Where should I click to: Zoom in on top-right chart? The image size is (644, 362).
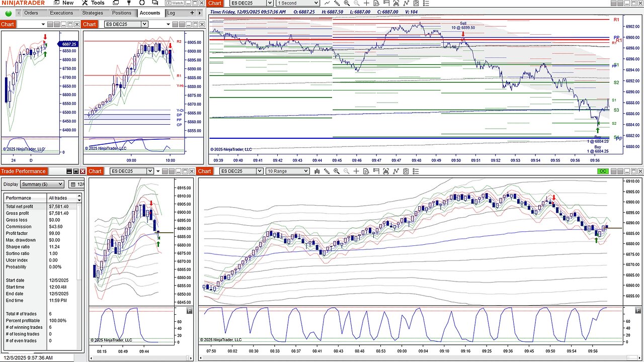347,3
